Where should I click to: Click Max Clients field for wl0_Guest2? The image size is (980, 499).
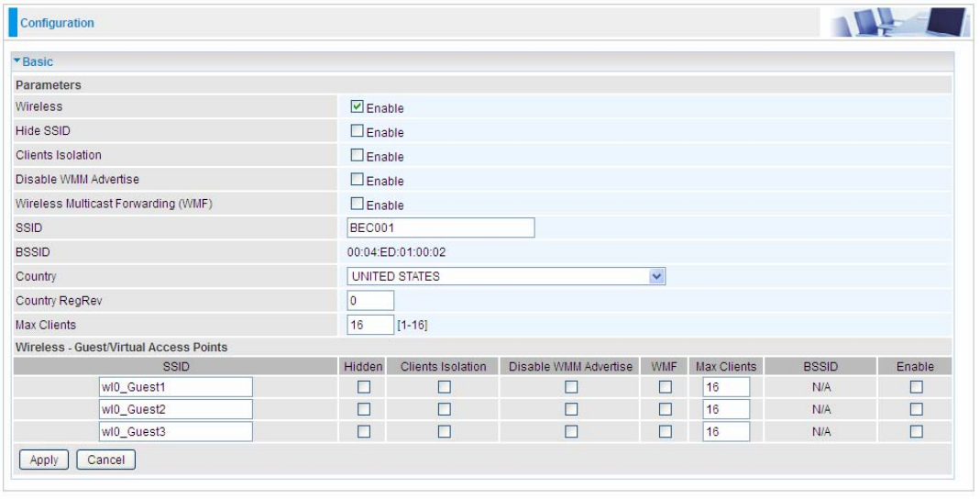point(726,409)
